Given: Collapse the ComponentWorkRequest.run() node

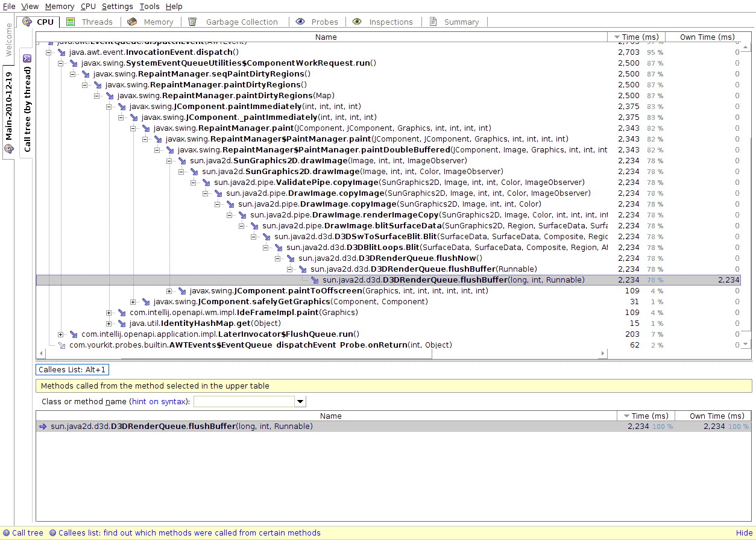Looking at the screenshot, I should click(x=61, y=63).
